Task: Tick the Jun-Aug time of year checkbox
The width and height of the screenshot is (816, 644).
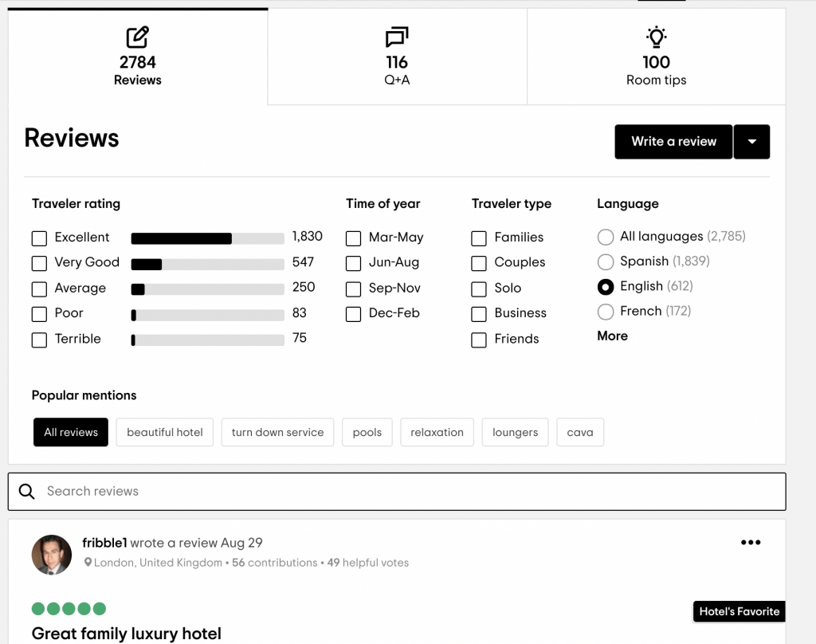Action: tap(354, 263)
